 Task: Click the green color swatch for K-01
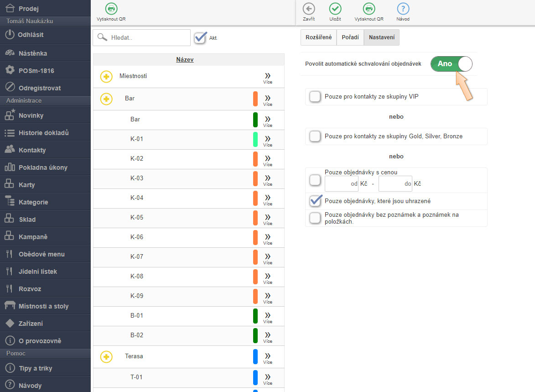coord(255,139)
